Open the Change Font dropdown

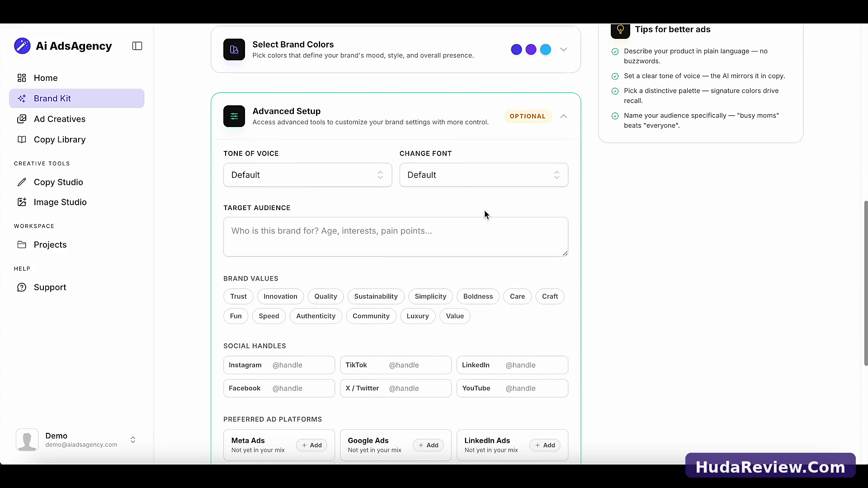[484, 175]
